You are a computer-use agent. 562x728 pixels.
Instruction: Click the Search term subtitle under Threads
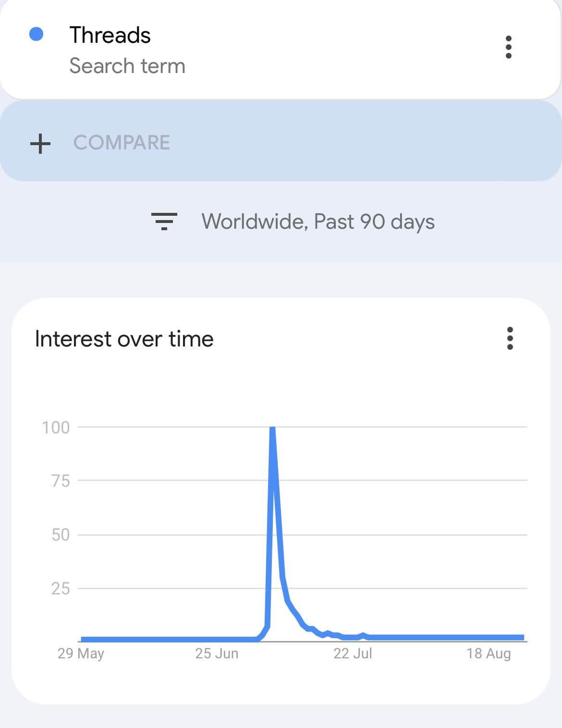(127, 66)
